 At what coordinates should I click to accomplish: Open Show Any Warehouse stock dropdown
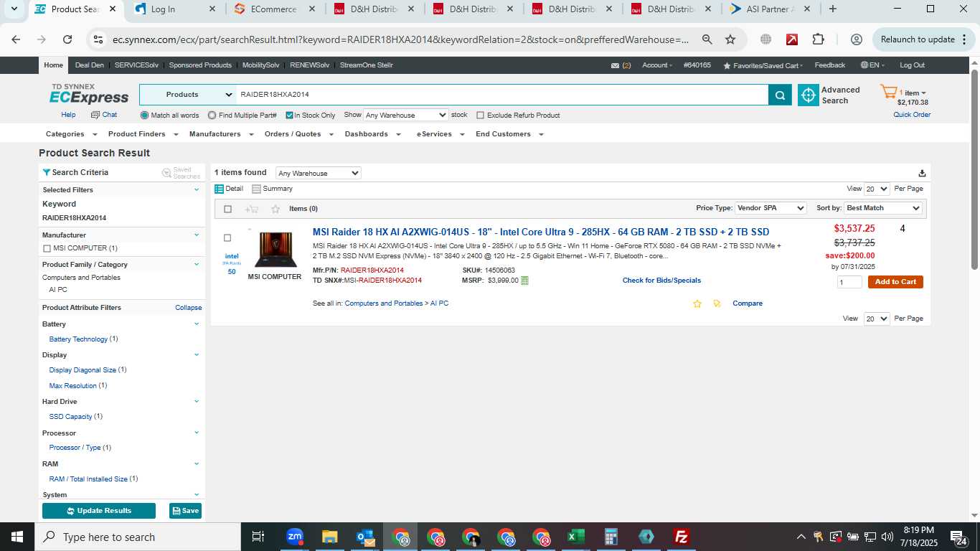coord(405,115)
